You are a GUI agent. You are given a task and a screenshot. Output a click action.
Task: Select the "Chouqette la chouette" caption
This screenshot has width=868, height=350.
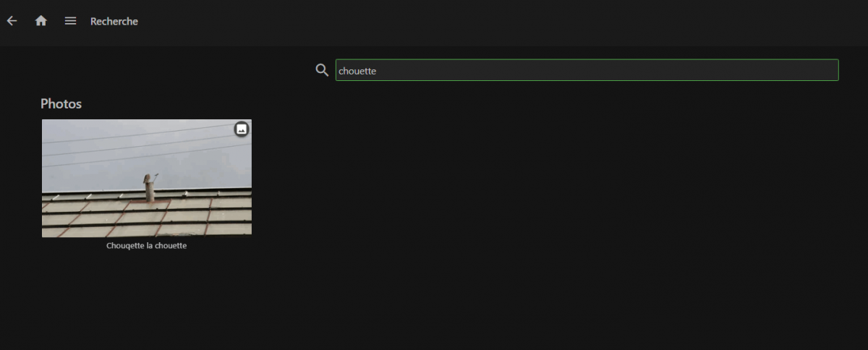pos(147,246)
